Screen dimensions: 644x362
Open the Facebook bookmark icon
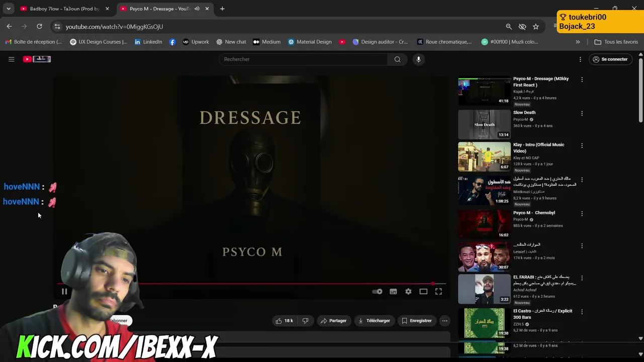point(173,42)
